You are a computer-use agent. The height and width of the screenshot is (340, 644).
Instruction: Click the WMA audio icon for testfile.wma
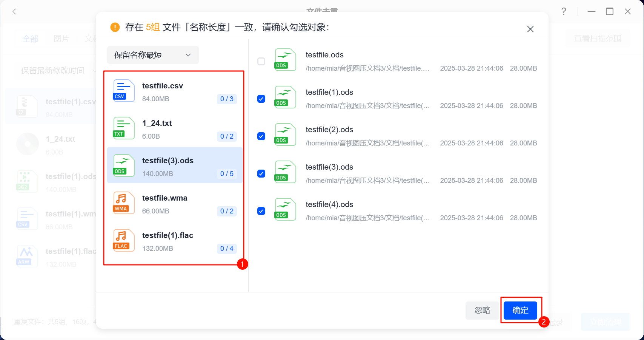click(124, 203)
